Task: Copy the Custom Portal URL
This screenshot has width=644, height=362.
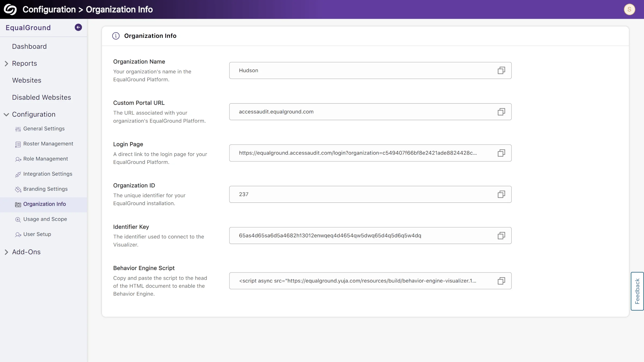Action: pyautogui.click(x=501, y=112)
